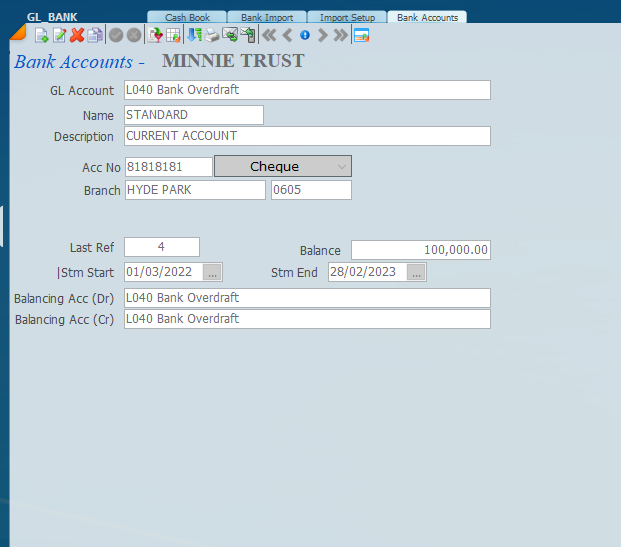Open the Stm Start date picker button
Viewport: 621px width, 547px height.
pyautogui.click(x=212, y=272)
